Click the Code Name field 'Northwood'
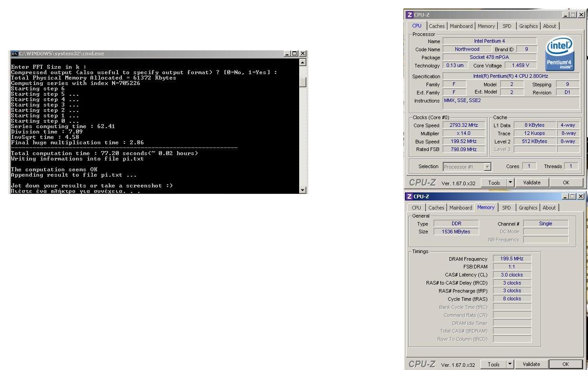 467,49
